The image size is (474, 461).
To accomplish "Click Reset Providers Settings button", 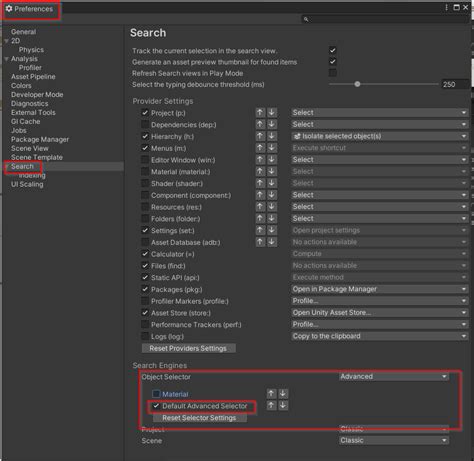I will pyautogui.click(x=188, y=348).
